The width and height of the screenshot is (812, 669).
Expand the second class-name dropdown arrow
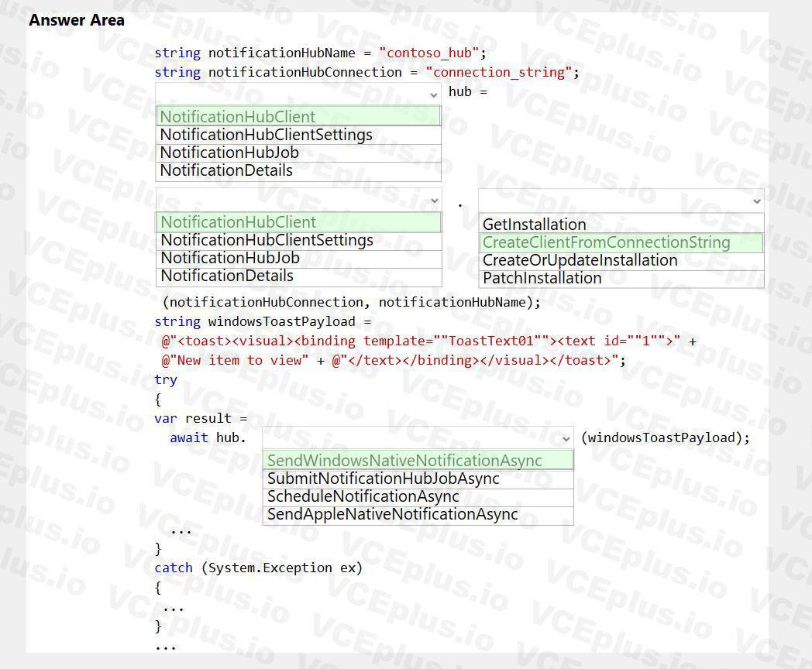point(435,201)
